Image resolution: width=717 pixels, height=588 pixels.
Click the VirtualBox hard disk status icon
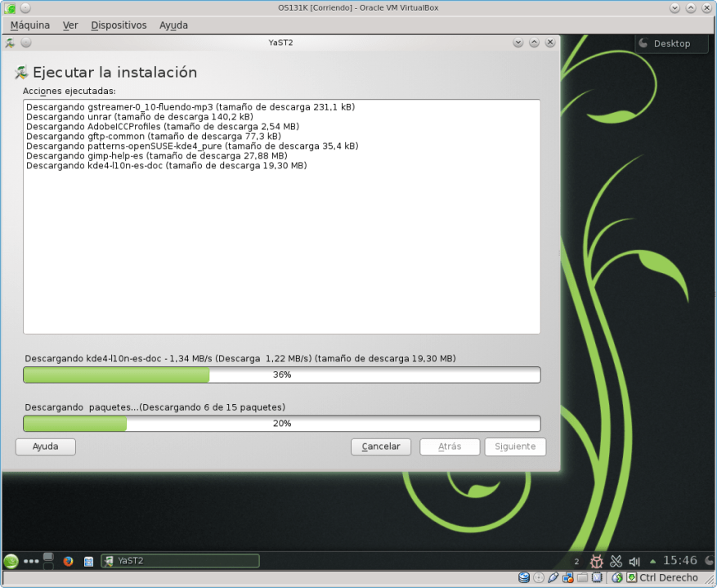[523, 577]
